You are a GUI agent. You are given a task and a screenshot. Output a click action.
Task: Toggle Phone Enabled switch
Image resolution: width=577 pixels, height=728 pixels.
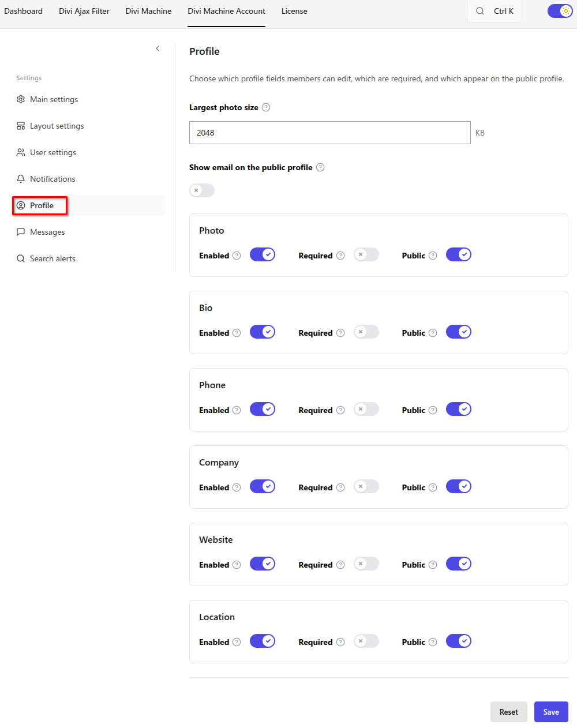point(263,409)
